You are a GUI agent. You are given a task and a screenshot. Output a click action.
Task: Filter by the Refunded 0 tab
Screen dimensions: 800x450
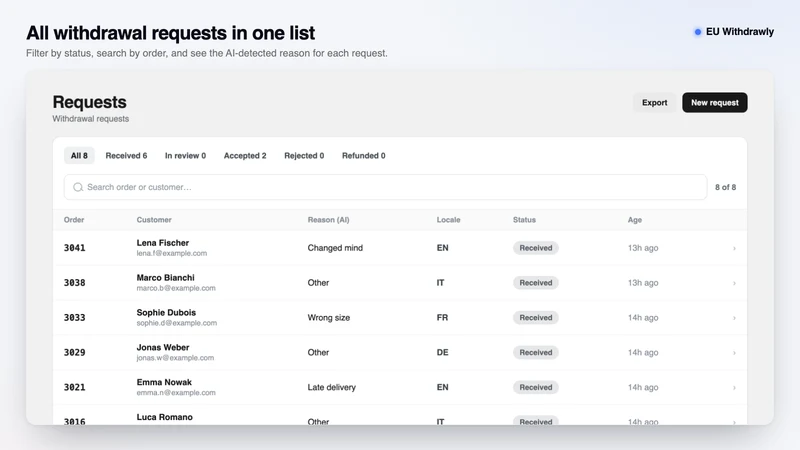364,156
